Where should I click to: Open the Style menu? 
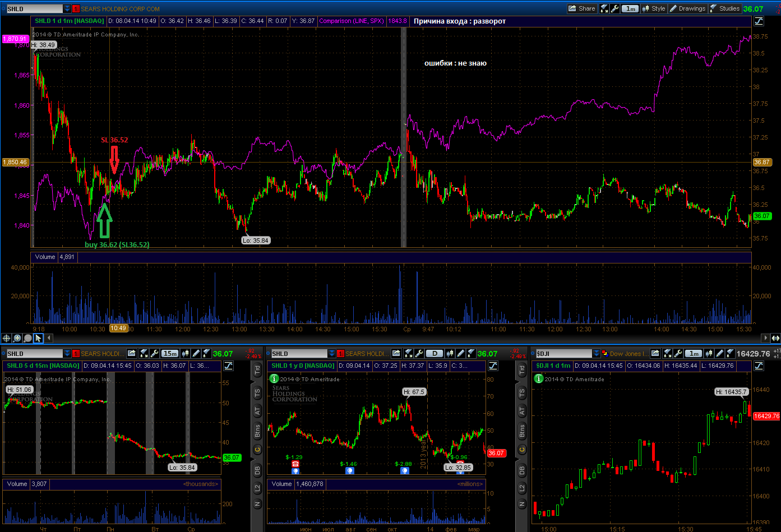tap(654, 8)
